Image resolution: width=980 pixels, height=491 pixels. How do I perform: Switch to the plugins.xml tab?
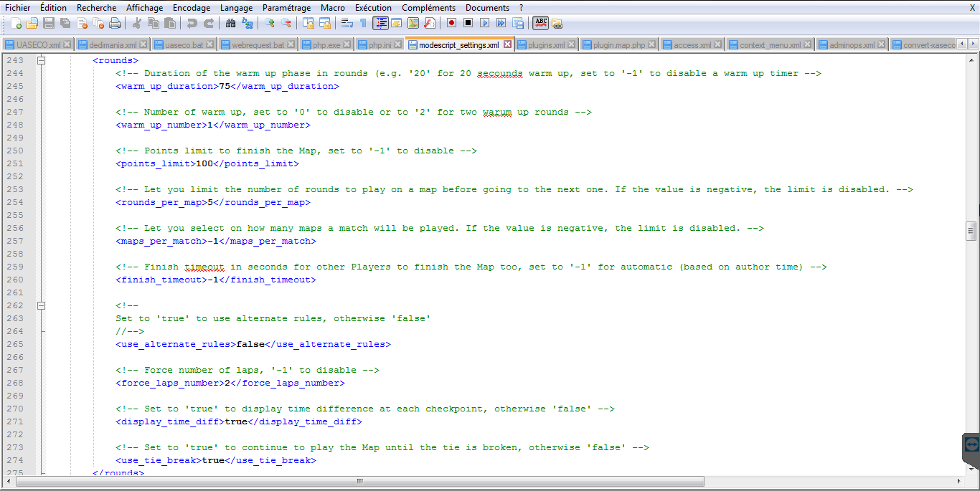546,44
